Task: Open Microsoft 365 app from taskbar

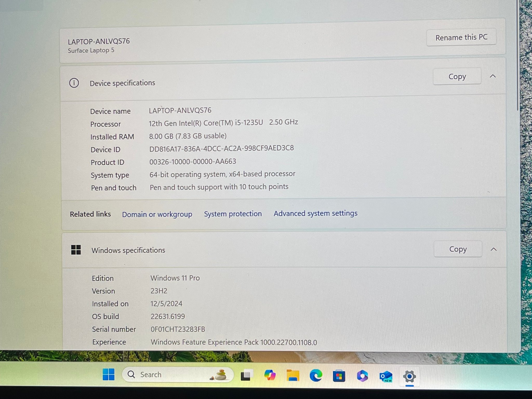Action: (362, 376)
